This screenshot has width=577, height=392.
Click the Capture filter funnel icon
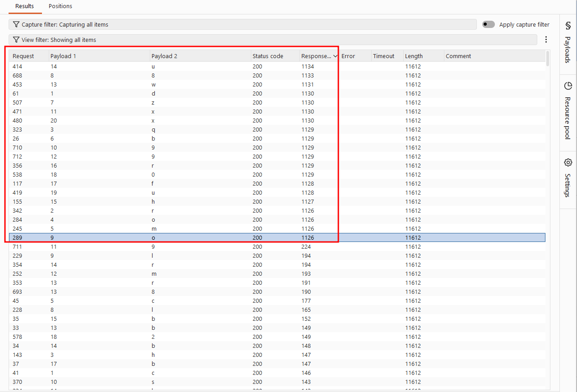pos(16,24)
